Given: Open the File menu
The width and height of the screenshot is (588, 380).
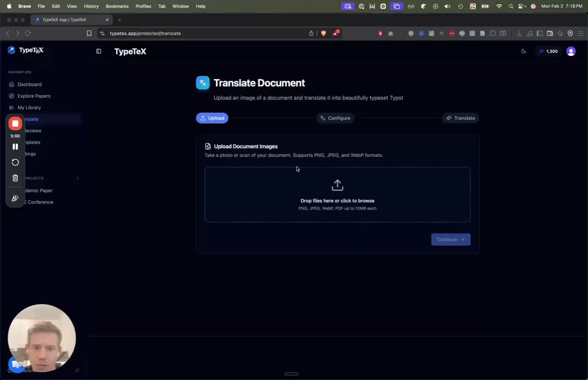Looking at the screenshot, I should click(x=41, y=6).
